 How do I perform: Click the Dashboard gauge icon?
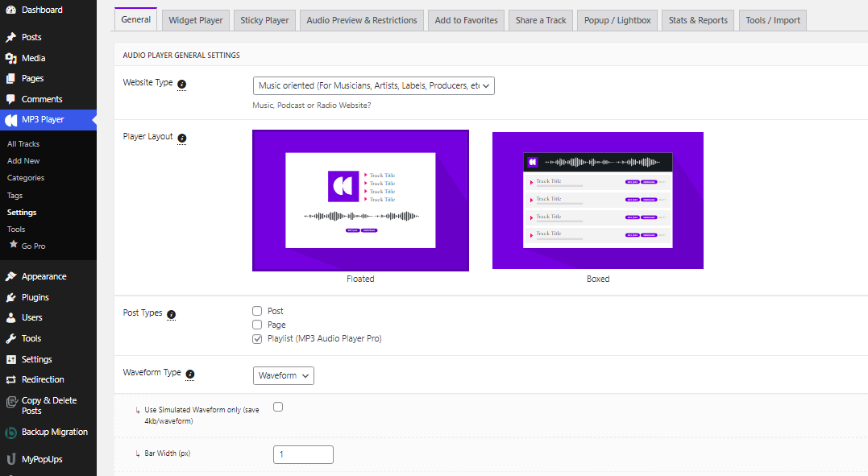coord(10,10)
